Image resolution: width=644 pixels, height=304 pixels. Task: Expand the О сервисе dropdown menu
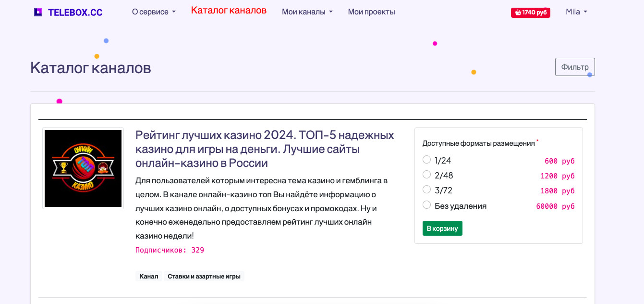[154, 12]
